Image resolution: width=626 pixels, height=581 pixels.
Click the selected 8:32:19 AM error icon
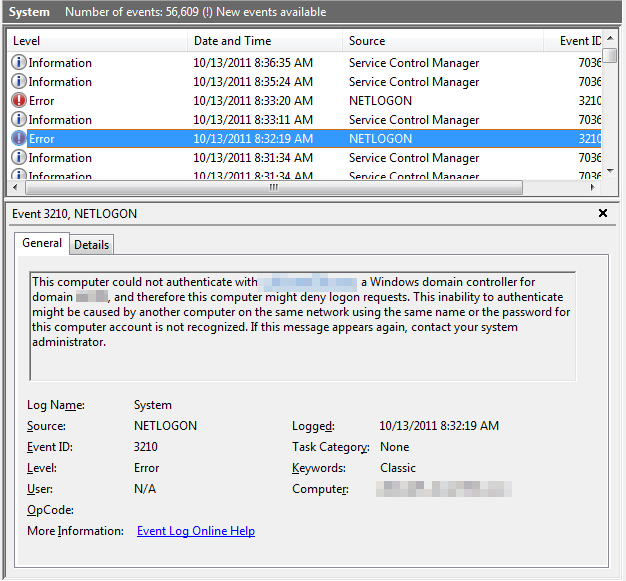(x=19, y=139)
